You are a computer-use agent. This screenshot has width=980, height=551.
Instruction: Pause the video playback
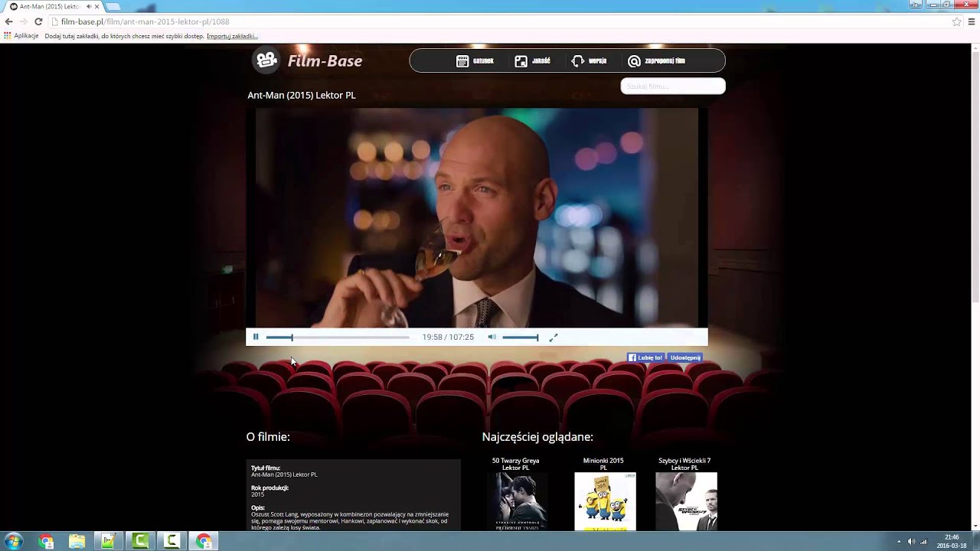pyautogui.click(x=256, y=337)
